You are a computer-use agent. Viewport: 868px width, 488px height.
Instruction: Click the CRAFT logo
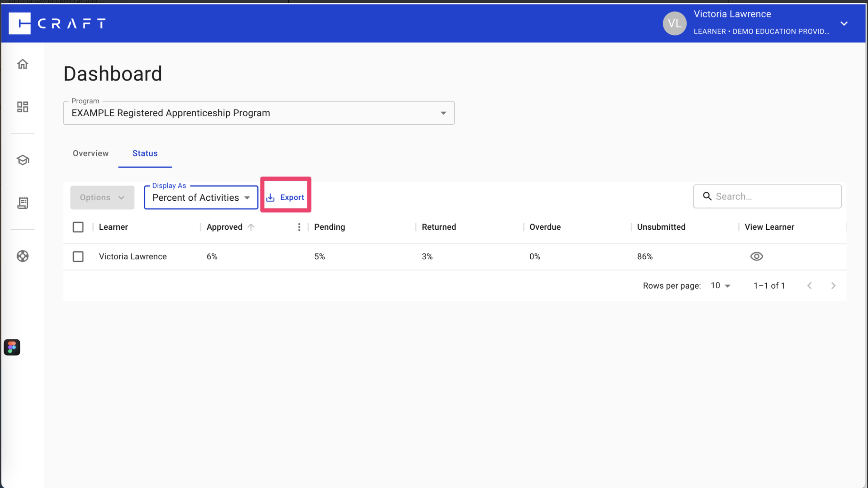point(57,23)
